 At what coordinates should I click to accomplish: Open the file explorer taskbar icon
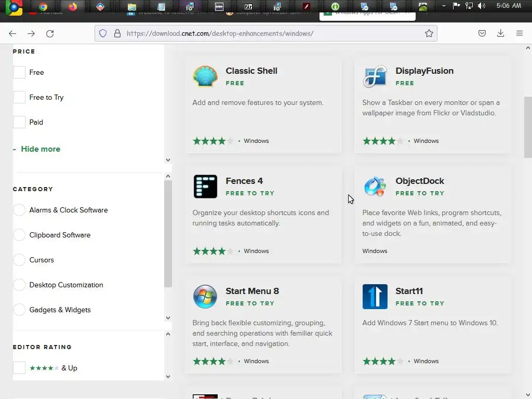point(131,6)
